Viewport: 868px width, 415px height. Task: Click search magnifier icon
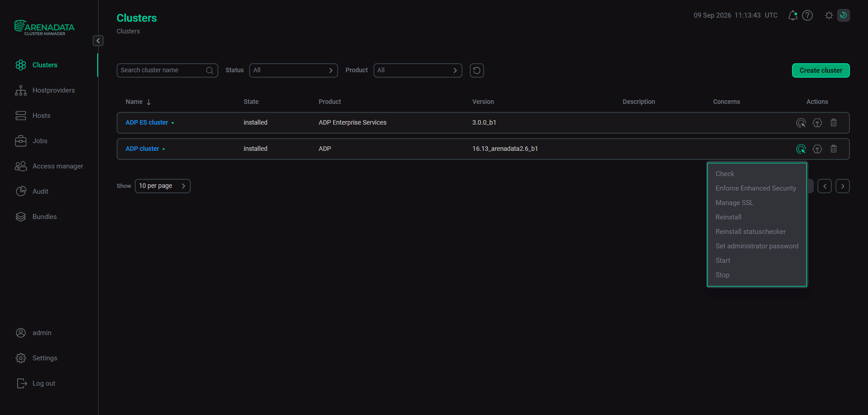pos(210,70)
